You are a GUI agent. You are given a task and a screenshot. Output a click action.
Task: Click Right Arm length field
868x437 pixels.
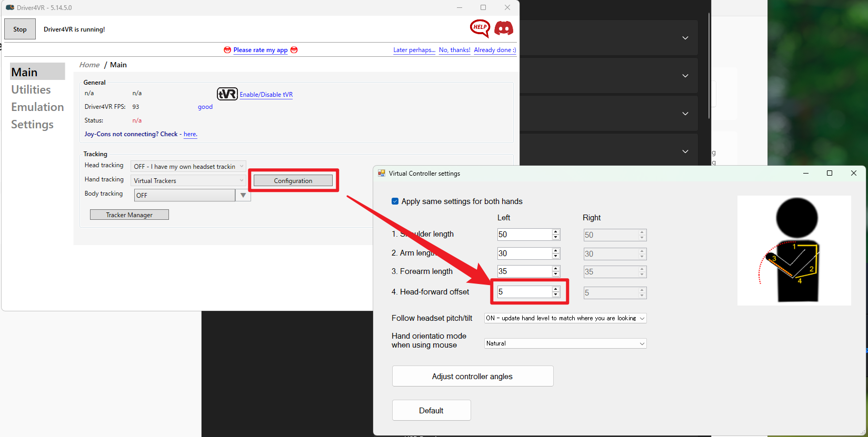pyautogui.click(x=615, y=254)
